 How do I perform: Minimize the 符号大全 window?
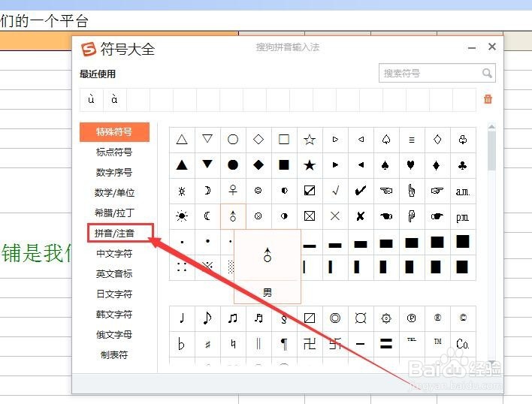(x=472, y=48)
